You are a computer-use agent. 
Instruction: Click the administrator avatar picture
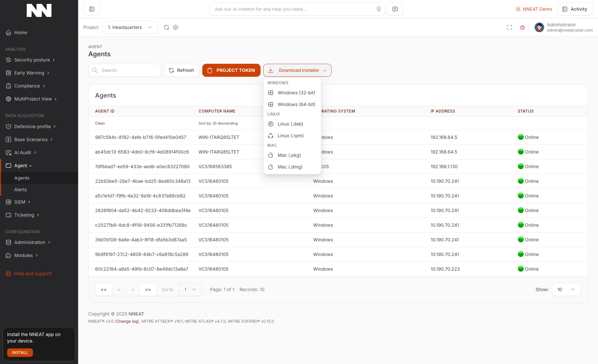pyautogui.click(x=539, y=27)
